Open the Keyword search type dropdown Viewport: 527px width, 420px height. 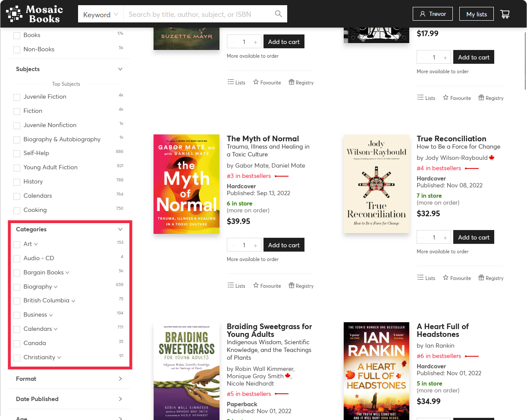click(100, 14)
